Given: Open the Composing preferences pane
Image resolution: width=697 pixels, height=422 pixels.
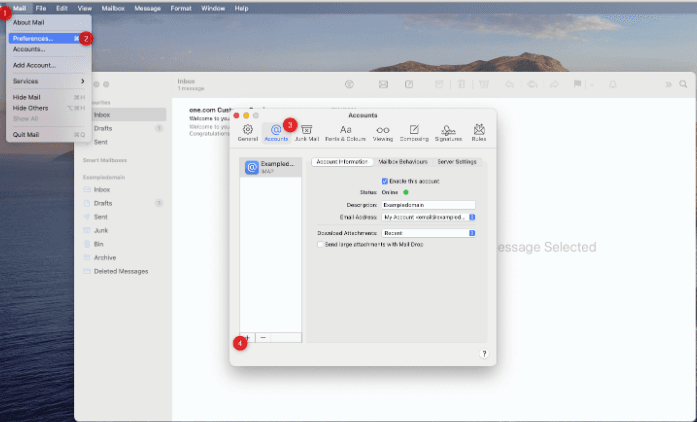Looking at the screenshot, I should point(414,132).
